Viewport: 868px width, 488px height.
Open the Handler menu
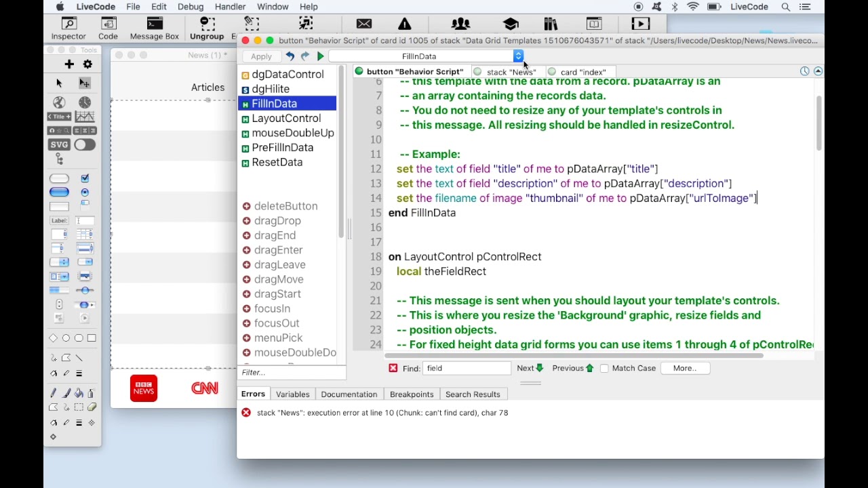coord(230,7)
